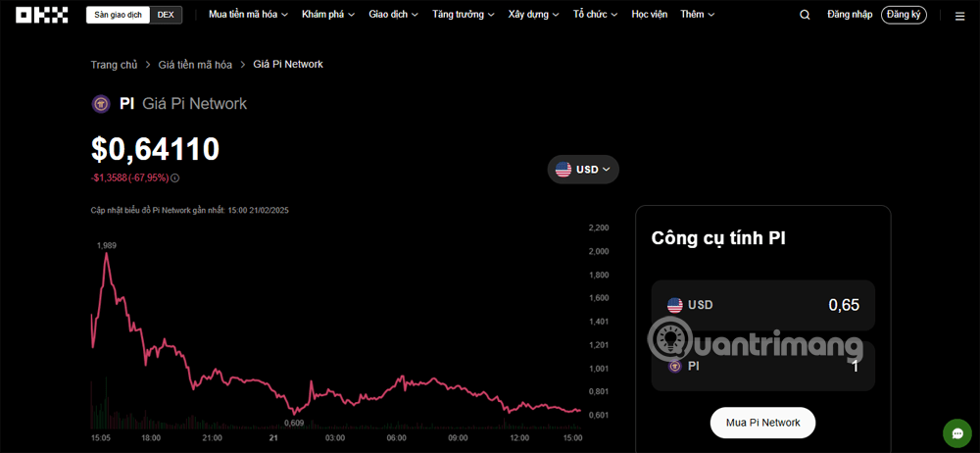Open the search magnifier icon
Viewport: 980px width, 453px height.
click(x=805, y=15)
